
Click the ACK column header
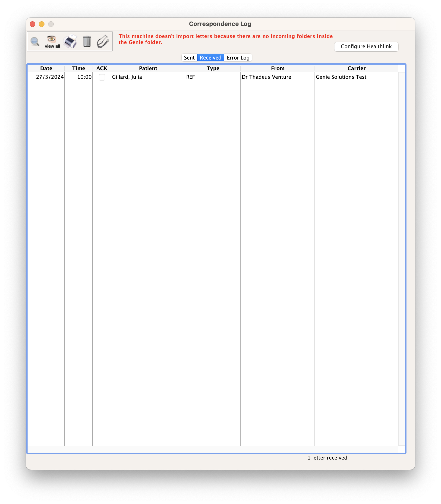(101, 68)
